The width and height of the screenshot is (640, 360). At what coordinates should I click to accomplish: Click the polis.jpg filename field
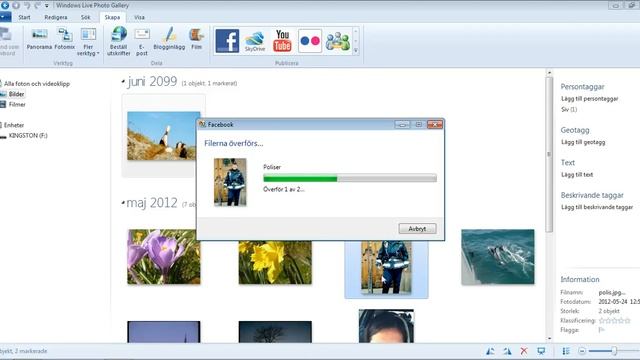(612, 293)
